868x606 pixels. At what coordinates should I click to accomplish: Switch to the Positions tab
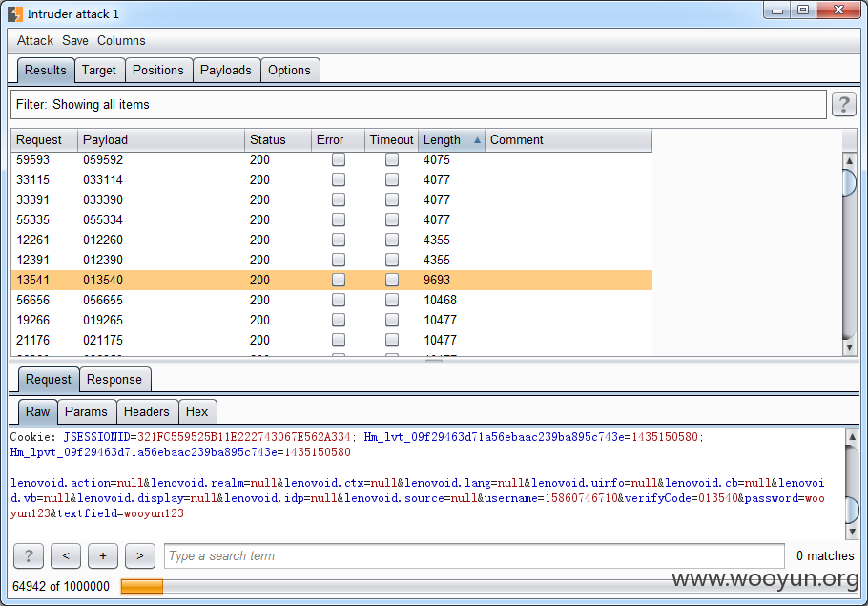157,71
